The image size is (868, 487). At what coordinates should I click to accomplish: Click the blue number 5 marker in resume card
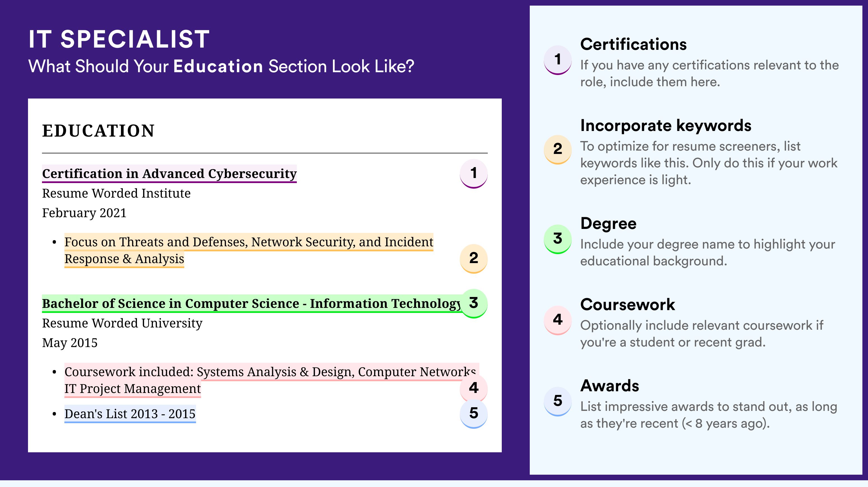(x=474, y=414)
